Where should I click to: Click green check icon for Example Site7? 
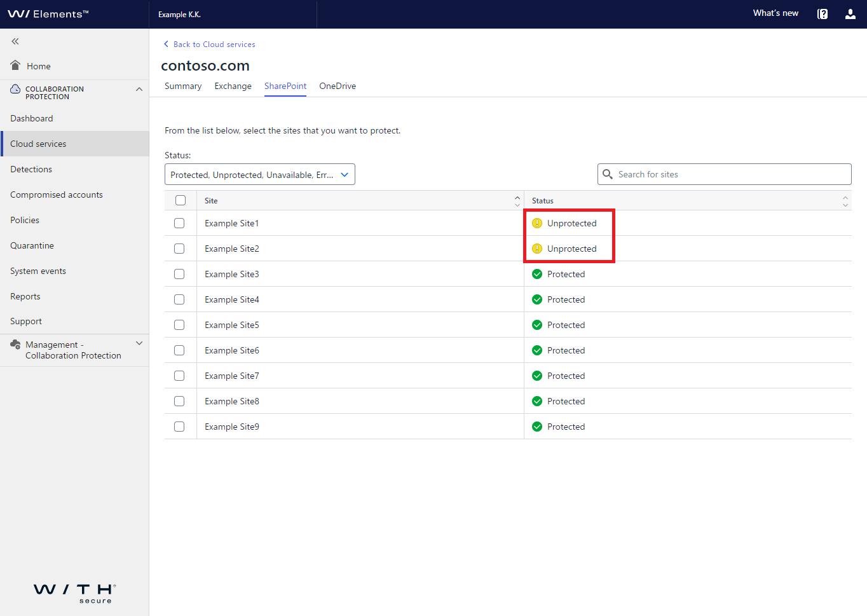(537, 376)
